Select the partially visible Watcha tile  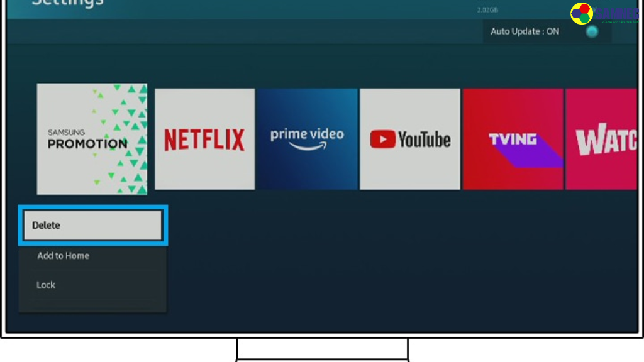point(602,139)
